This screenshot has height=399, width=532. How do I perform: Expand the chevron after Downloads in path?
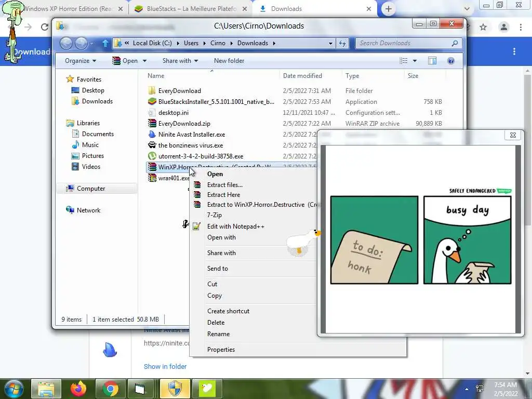click(x=274, y=43)
